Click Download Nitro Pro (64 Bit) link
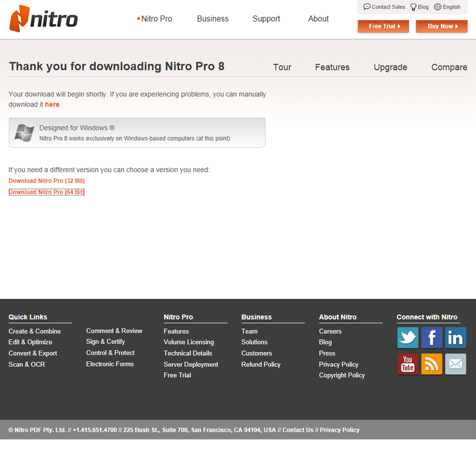 [x=46, y=192]
